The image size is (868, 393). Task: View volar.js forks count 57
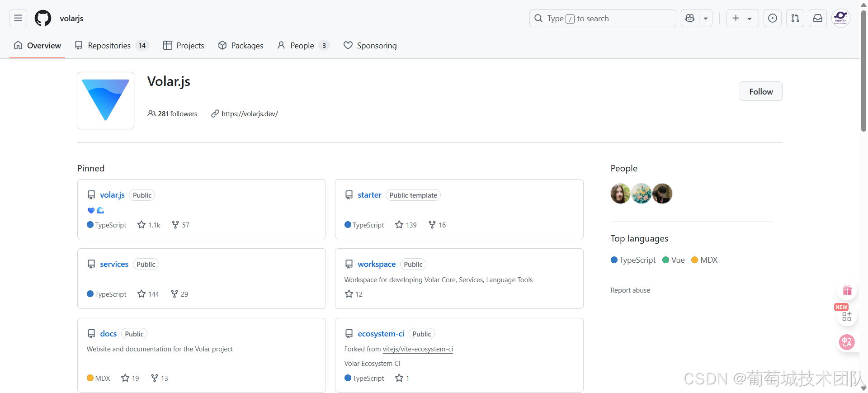click(x=180, y=225)
